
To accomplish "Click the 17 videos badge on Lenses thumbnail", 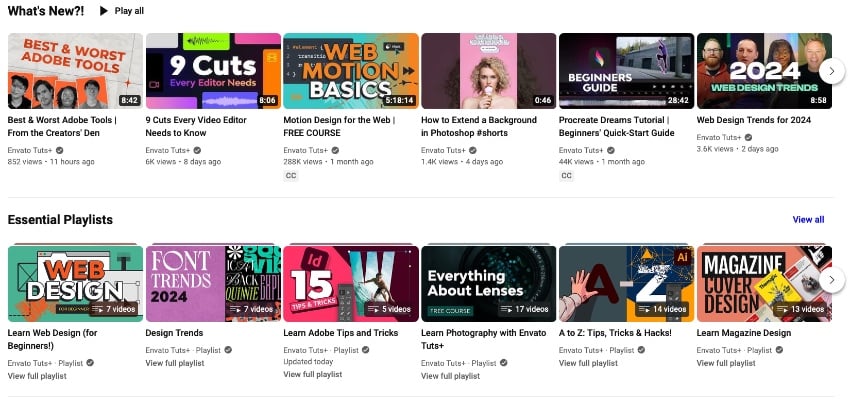I will [524, 309].
